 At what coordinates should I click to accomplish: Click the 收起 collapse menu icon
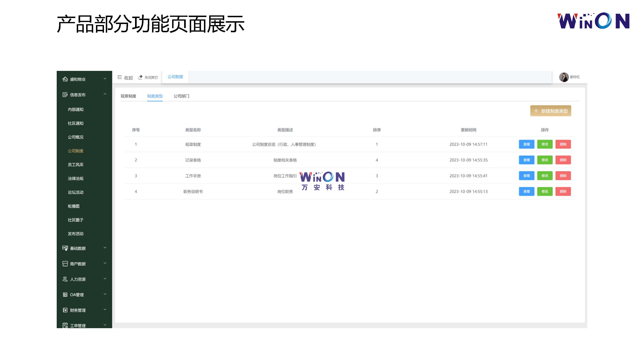pos(120,77)
